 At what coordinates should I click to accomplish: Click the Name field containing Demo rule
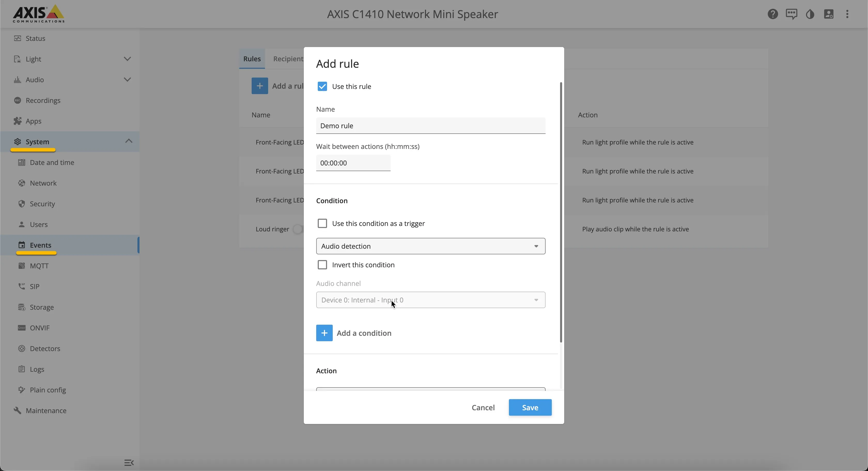[x=431, y=126]
